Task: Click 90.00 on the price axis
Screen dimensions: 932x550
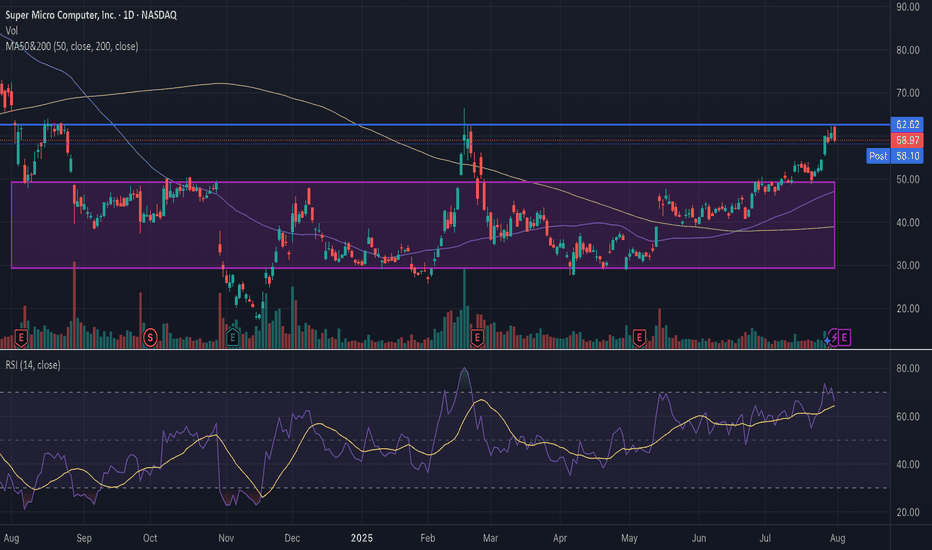Action: [x=908, y=7]
